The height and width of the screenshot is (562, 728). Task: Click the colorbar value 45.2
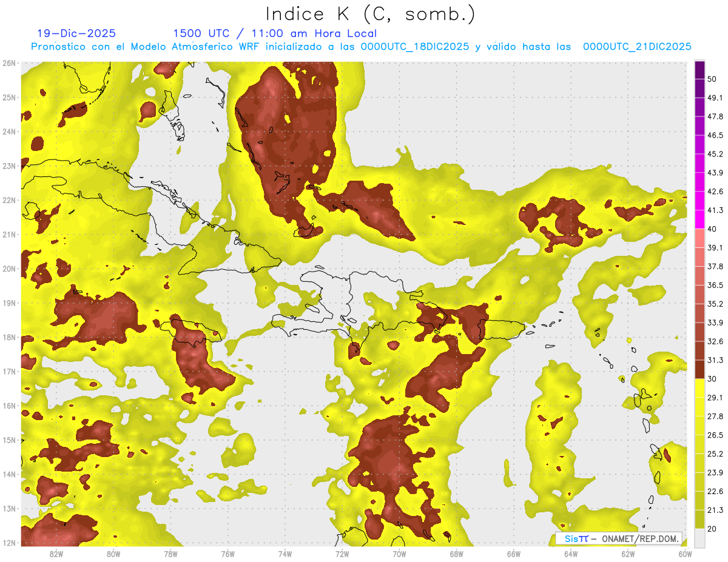(x=715, y=154)
